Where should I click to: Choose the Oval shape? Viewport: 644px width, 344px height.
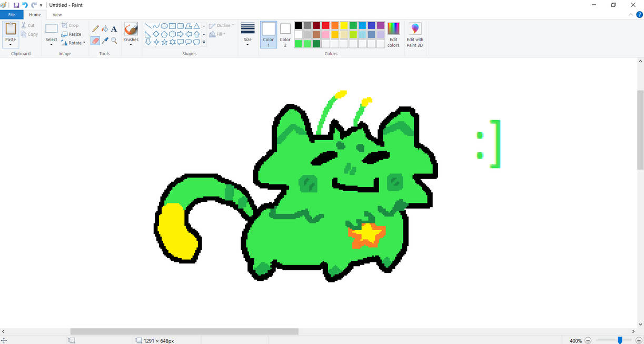click(164, 26)
